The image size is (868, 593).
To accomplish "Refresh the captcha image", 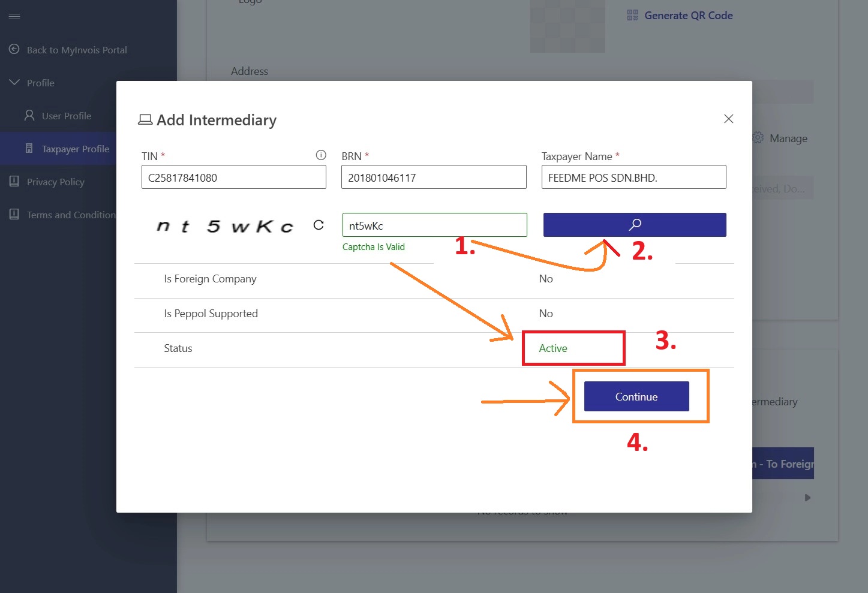I will coord(319,225).
